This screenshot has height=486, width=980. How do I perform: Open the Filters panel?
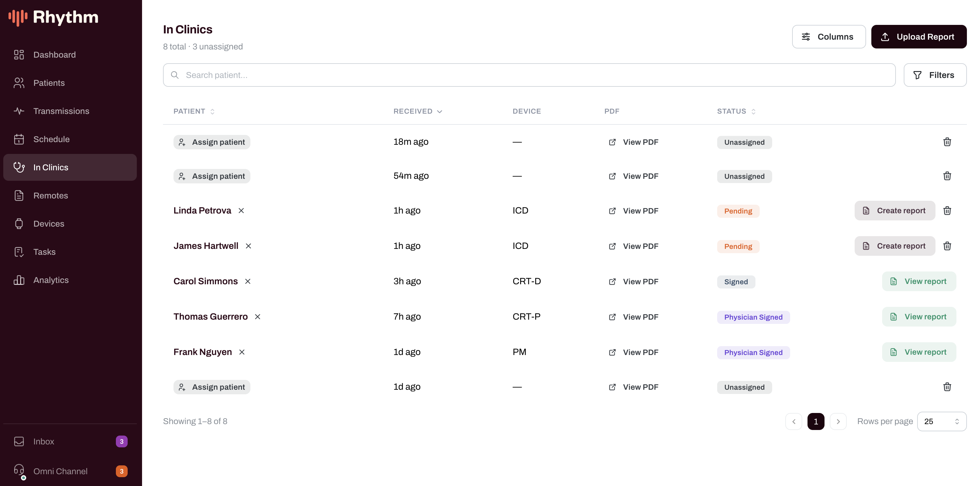tap(935, 75)
